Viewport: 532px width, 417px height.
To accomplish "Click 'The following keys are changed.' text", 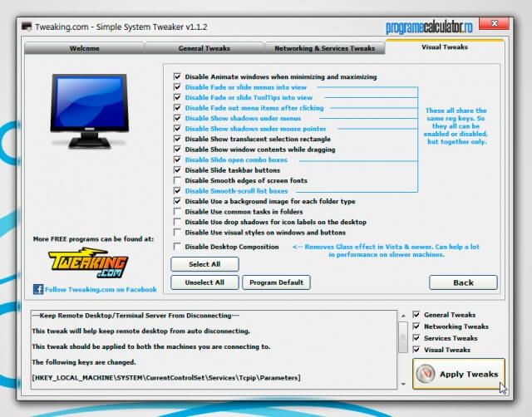I will point(84,362).
